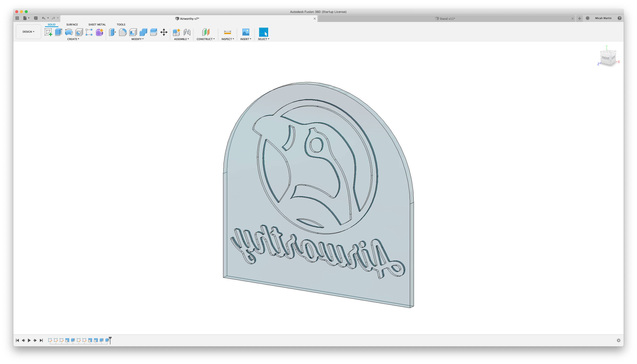Select the Fillet tool
Viewport: 637px width, 364px height.
[123, 32]
